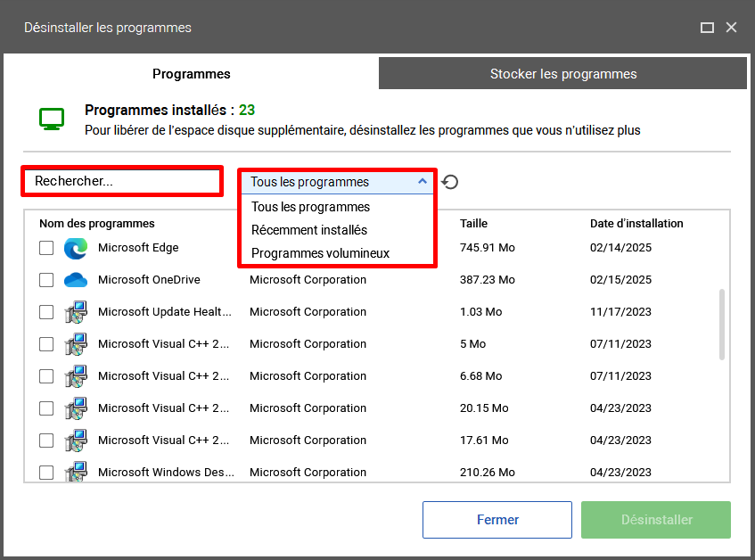Click the 745.91 Mo size value
755x560 pixels.
(488, 248)
